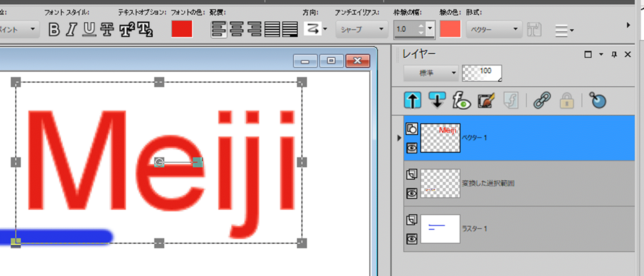Image resolution: width=644 pixels, height=276 pixels.
Task: Click top-middle handle of text bounding box
Action: point(159,82)
